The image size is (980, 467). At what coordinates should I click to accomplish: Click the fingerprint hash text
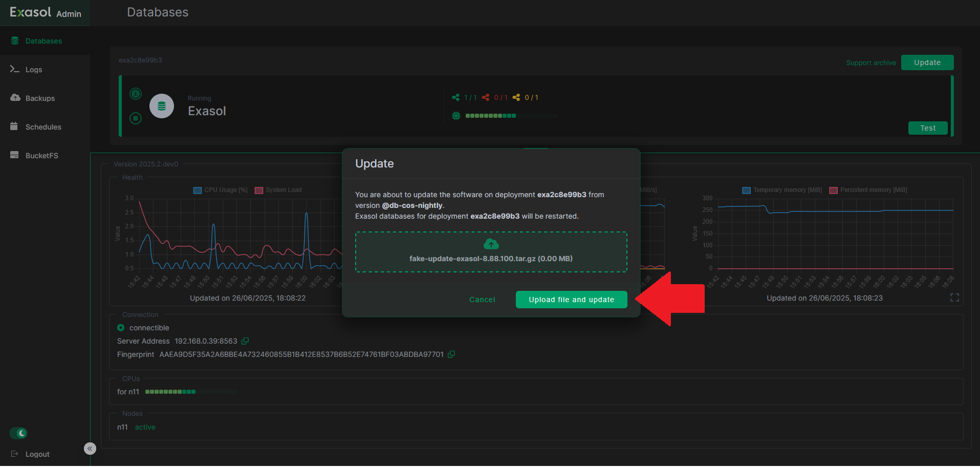coord(301,354)
